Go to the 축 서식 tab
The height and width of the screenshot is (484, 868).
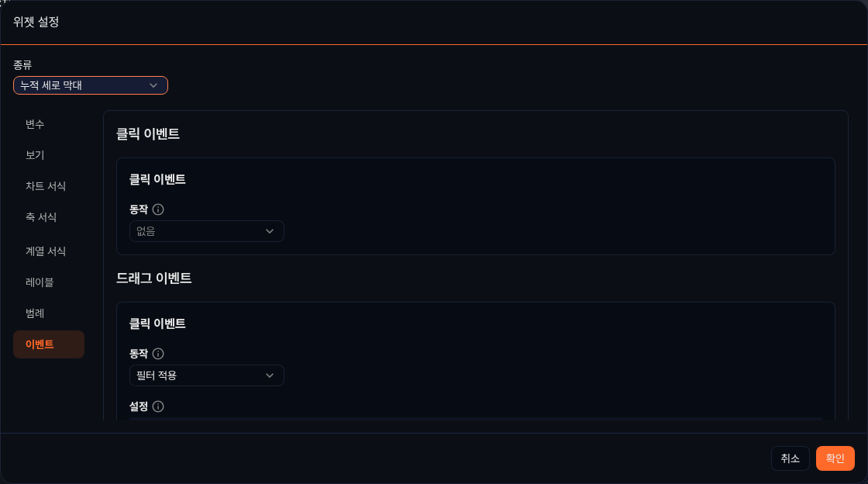[41, 217]
